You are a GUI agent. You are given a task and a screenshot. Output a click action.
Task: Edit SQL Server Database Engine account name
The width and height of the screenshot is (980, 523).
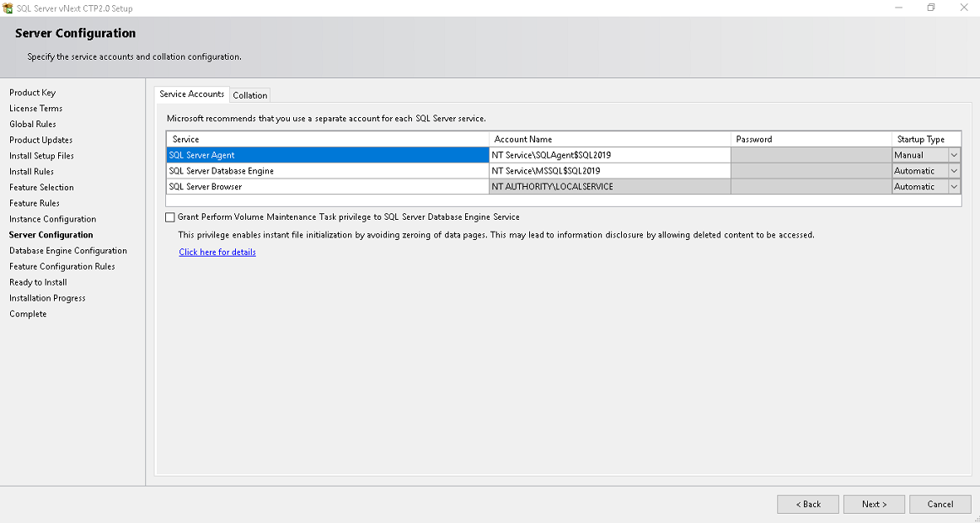609,171
